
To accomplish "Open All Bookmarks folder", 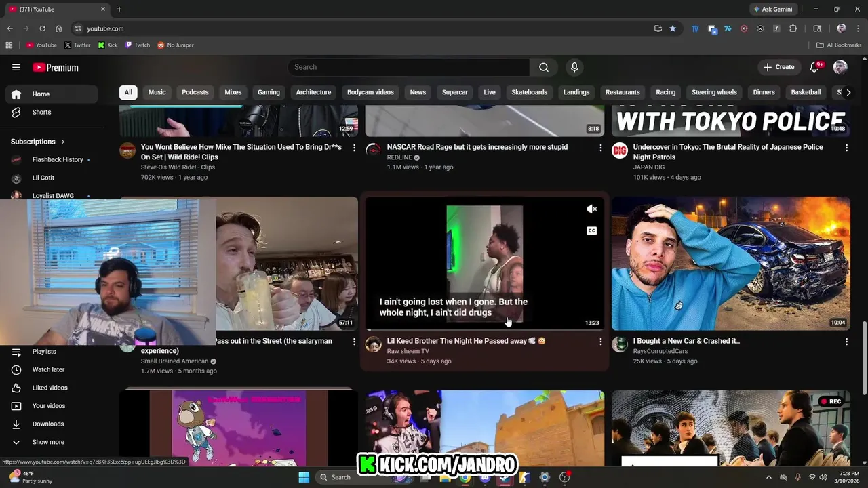I will [839, 45].
